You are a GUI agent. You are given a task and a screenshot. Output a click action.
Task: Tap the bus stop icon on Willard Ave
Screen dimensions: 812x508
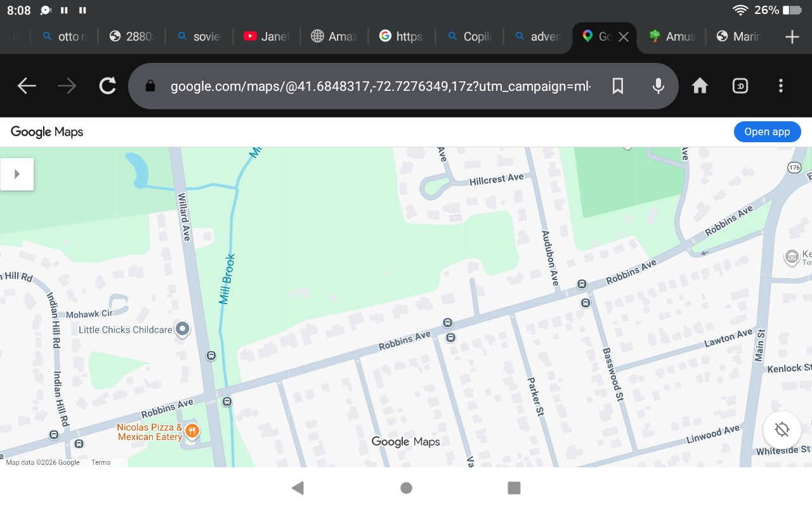[212, 356]
